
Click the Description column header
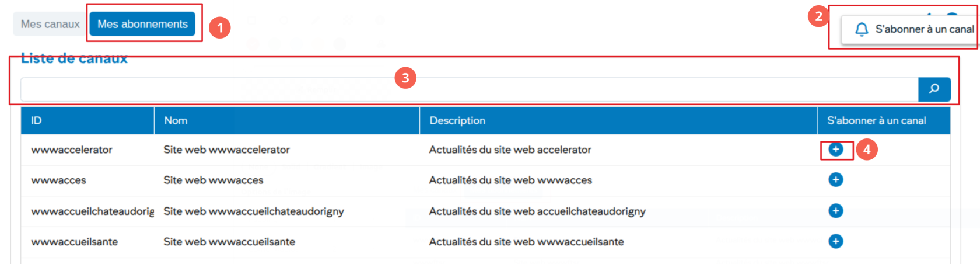point(457,120)
